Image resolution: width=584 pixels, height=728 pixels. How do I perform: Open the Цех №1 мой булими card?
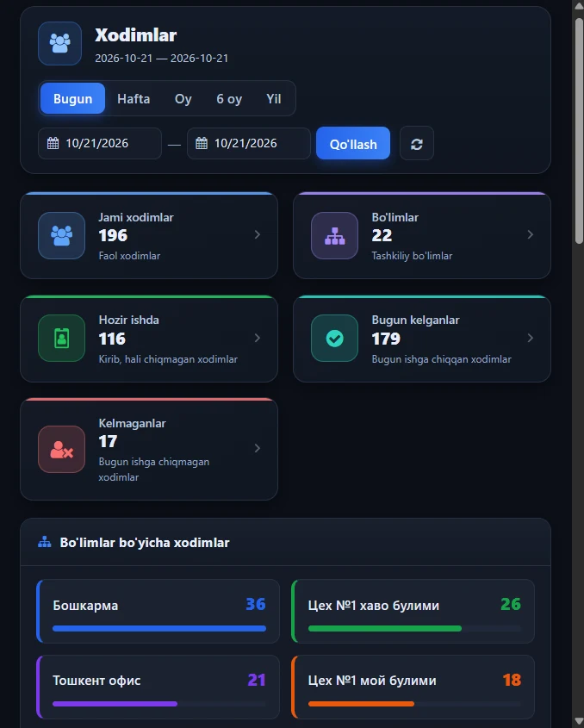point(413,687)
